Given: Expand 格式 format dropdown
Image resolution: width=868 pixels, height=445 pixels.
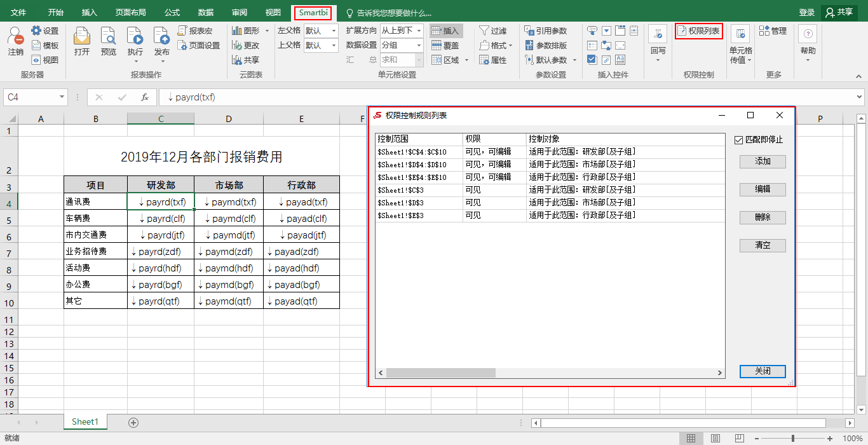Looking at the screenshot, I should [x=510, y=45].
